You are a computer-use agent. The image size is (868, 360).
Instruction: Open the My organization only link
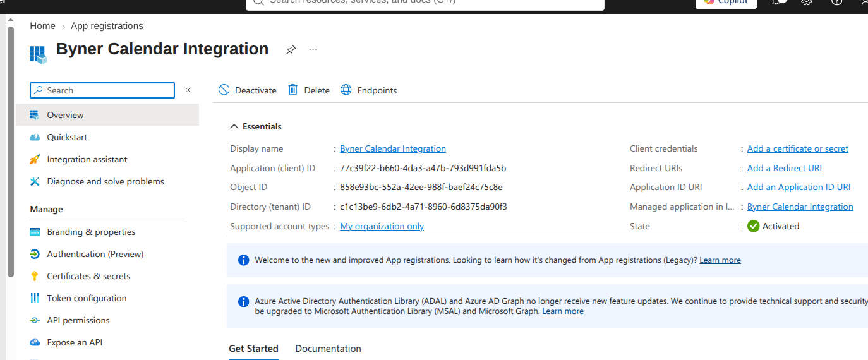(382, 226)
